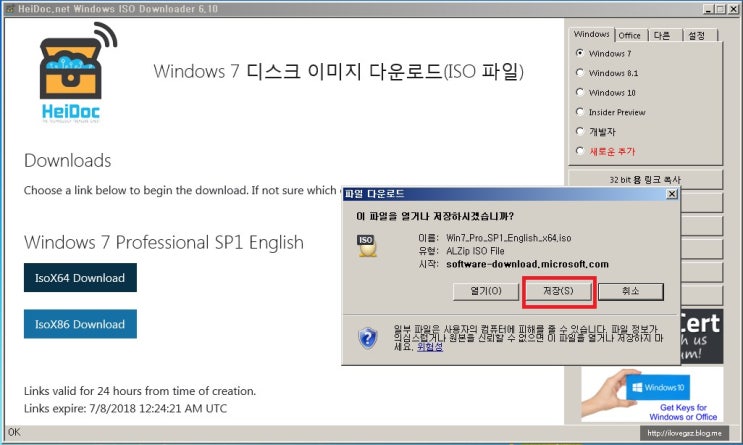Select the Windows 10 radio button

point(580,92)
